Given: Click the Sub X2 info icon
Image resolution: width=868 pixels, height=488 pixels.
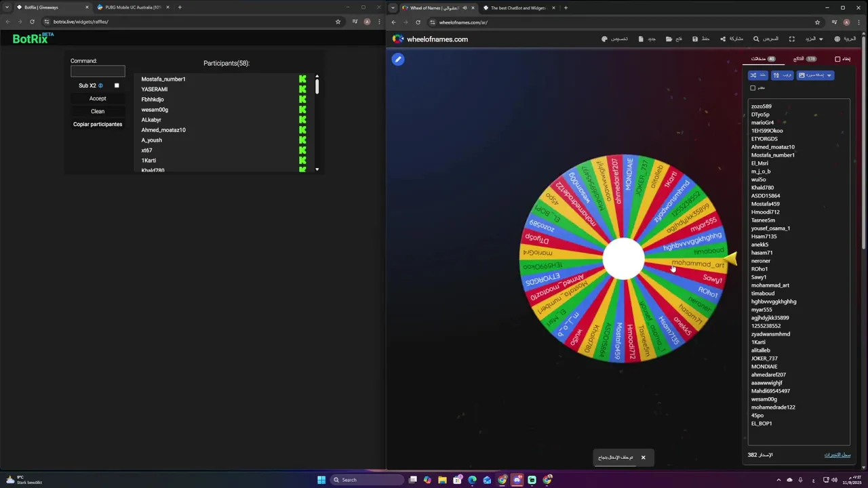Looking at the screenshot, I should [x=100, y=85].
